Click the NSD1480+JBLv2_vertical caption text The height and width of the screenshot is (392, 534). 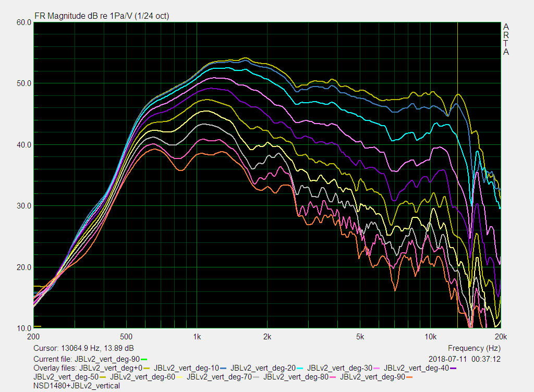coord(77,386)
